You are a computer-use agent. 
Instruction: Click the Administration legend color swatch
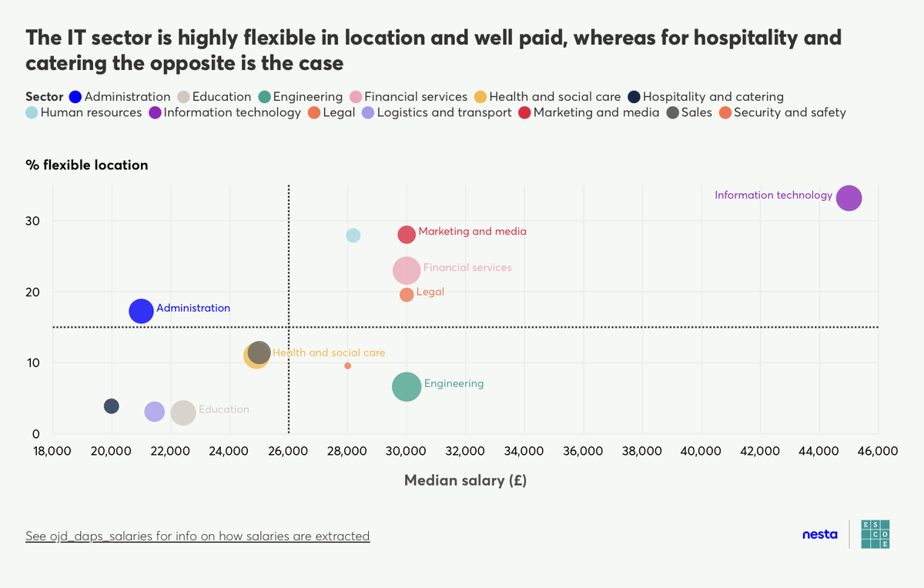point(75,97)
